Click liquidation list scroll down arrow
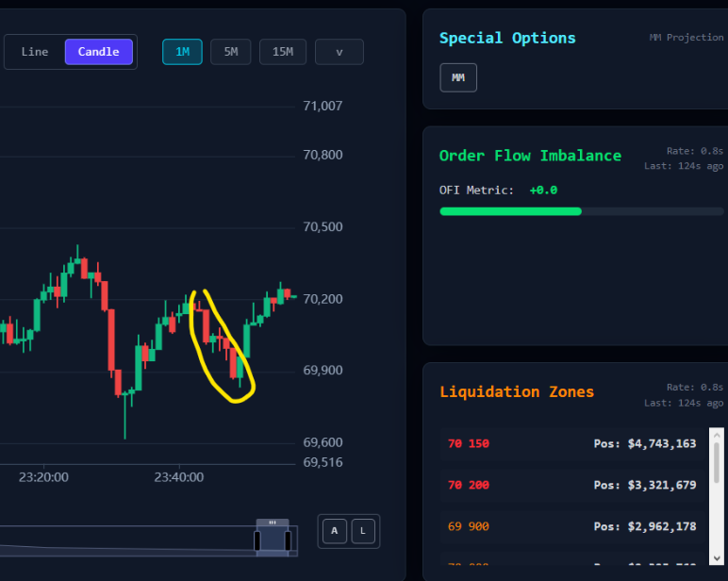 point(717,558)
